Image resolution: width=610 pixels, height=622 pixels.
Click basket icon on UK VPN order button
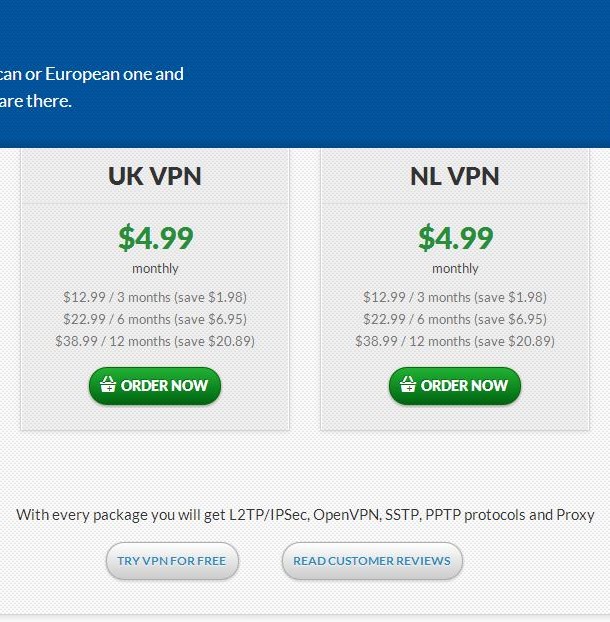click(x=107, y=384)
